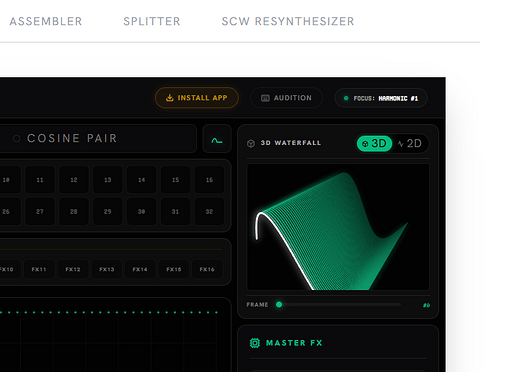Click the INSTALL APP button
The width and height of the screenshot is (517, 372).
(197, 98)
